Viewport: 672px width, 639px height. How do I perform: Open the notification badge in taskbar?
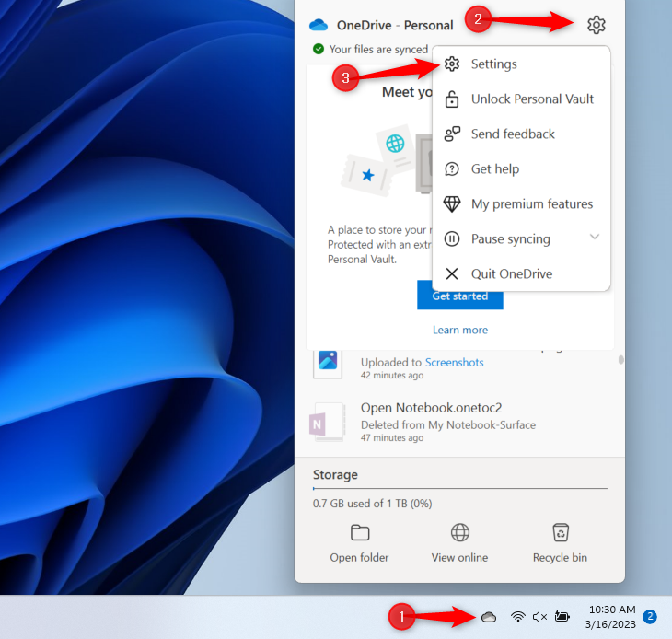(x=650, y=616)
